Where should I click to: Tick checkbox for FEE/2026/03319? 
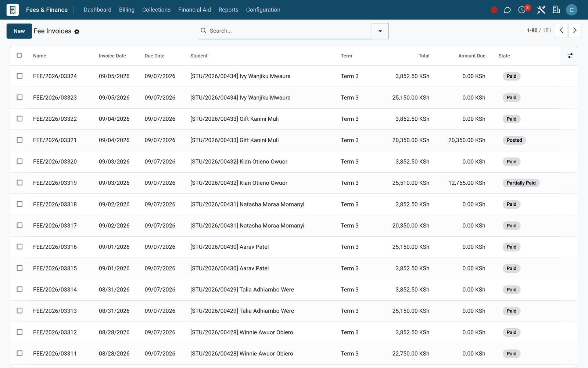tap(19, 183)
